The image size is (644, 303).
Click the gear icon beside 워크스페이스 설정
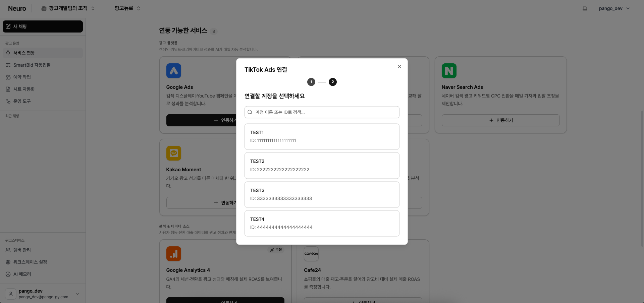pyautogui.click(x=8, y=262)
